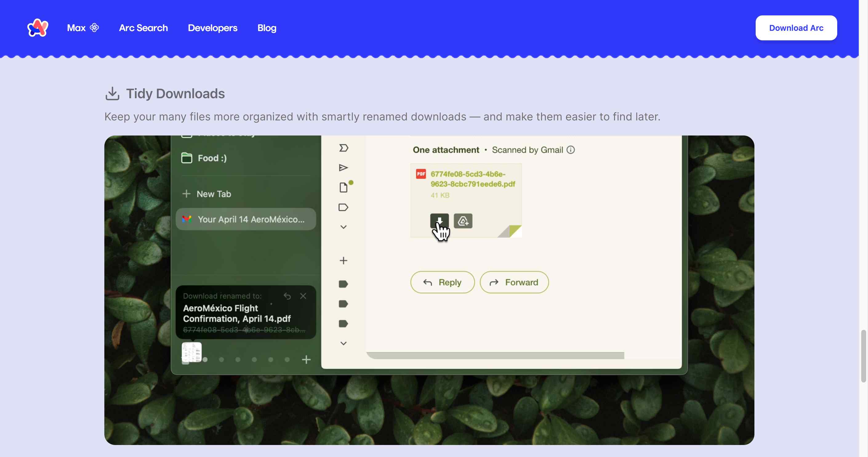Close the Download renamed notification

[x=303, y=296]
